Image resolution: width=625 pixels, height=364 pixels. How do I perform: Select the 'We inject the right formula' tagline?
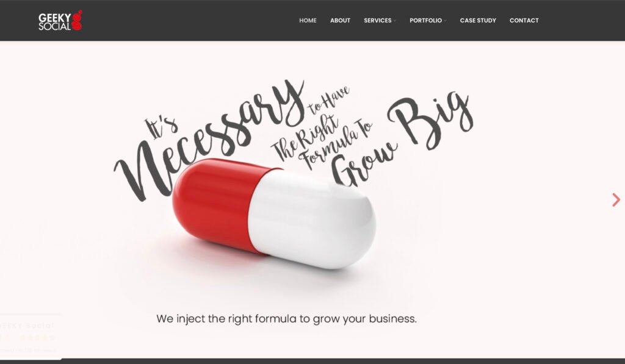click(x=286, y=319)
